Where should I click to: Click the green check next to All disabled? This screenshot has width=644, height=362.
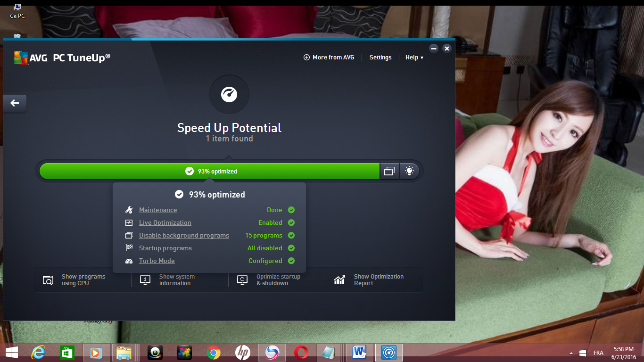click(x=291, y=248)
